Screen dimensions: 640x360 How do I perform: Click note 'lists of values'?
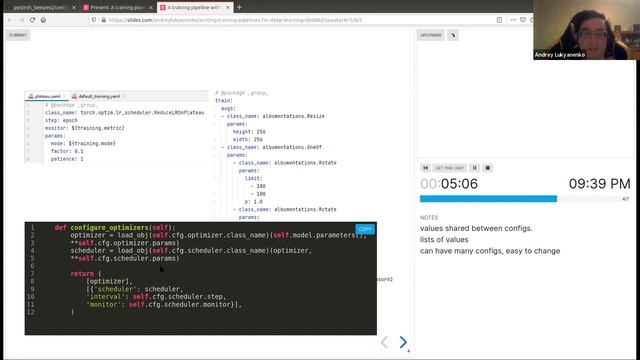coord(444,240)
